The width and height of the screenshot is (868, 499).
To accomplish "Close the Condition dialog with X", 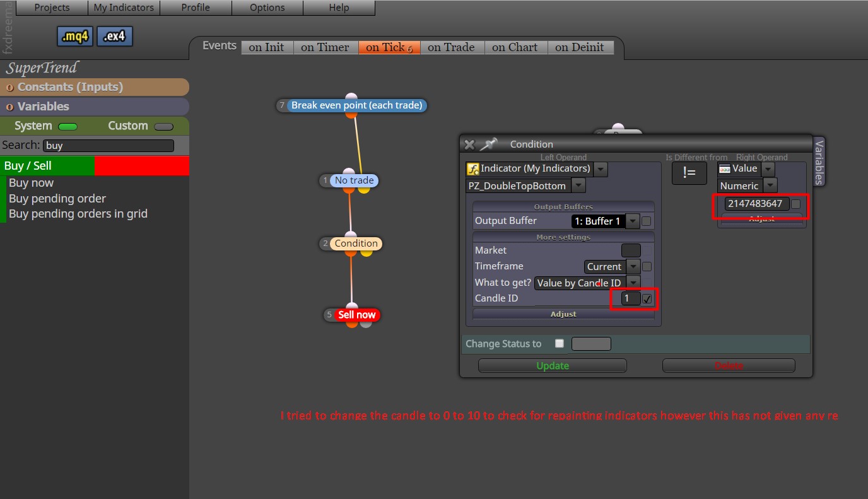I will tap(469, 144).
